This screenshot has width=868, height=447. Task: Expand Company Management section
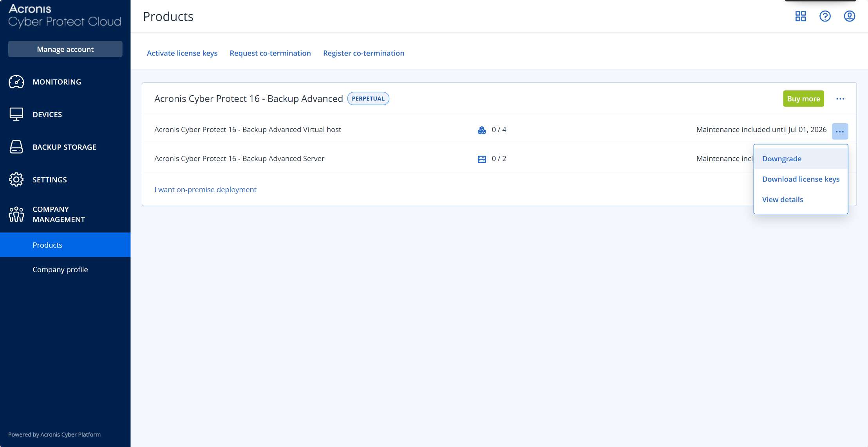59,214
